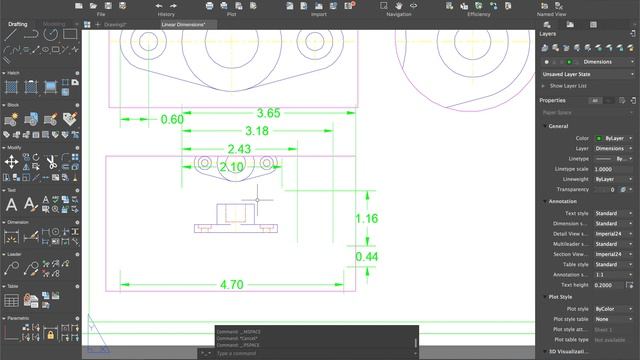Select the Circle drawing tool
The height and width of the screenshot is (360, 640).
[51, 35]
